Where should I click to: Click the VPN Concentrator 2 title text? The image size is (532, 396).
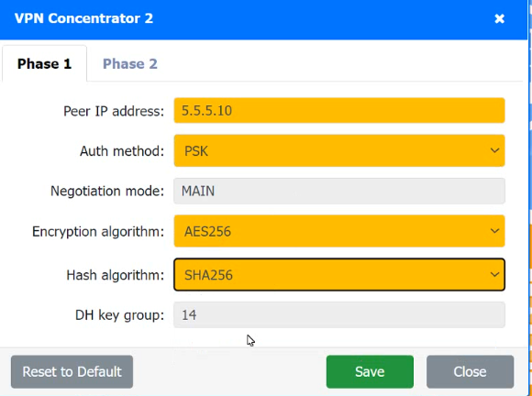[83, 18]
